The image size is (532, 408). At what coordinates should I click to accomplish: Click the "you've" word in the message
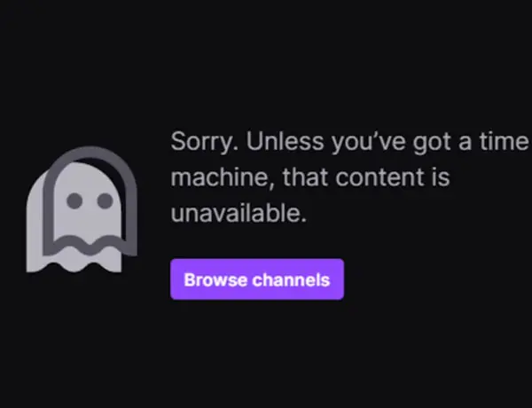[368, 143]
